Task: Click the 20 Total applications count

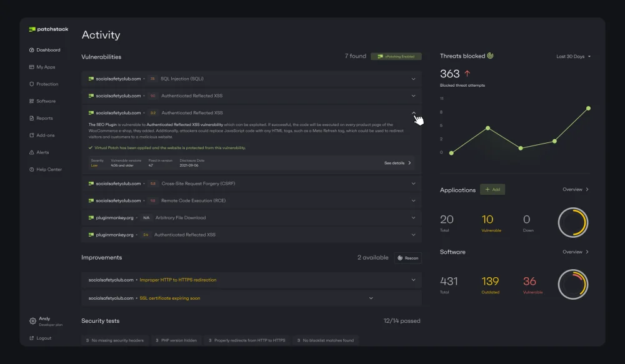Action: click(446, 219)
